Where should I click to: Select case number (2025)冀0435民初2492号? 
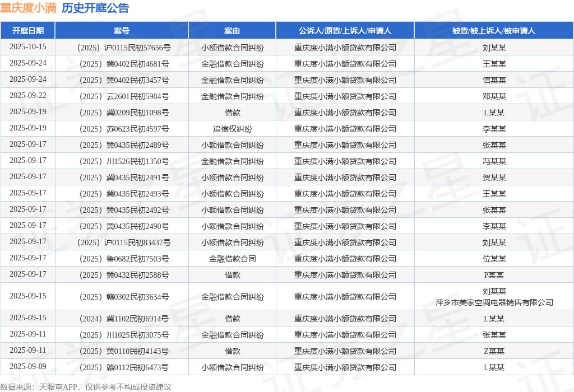click(123, 210)
